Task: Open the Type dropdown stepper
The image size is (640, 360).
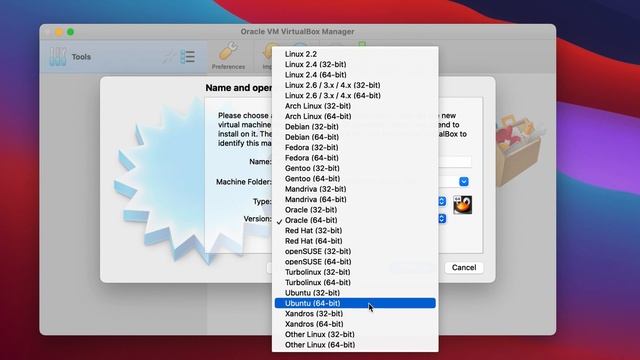Action: pyautogui.click(x=442, y=201)
